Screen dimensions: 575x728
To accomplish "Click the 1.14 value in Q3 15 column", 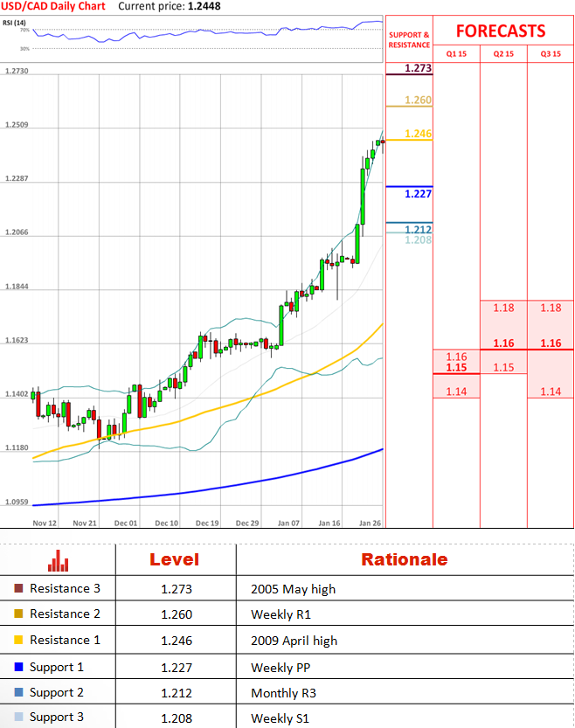I will [x=551, y=392].
